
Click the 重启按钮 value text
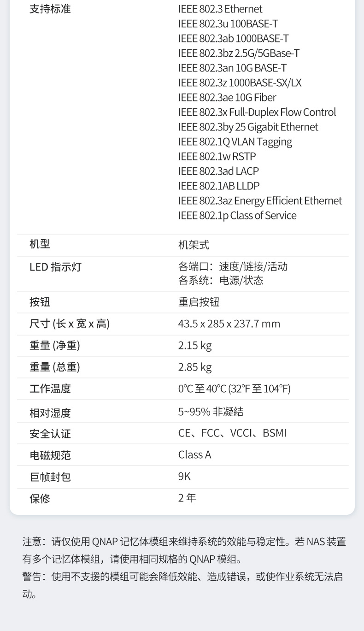tap(199, 302)
